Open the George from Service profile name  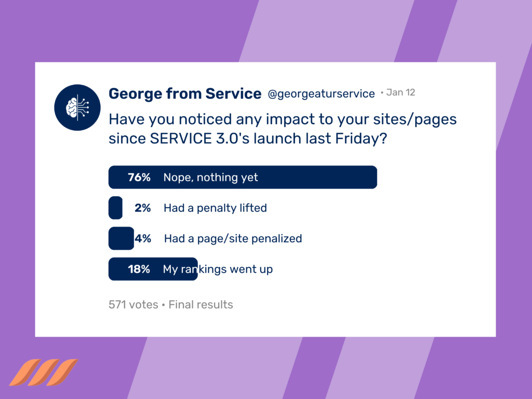click(185, 94)
